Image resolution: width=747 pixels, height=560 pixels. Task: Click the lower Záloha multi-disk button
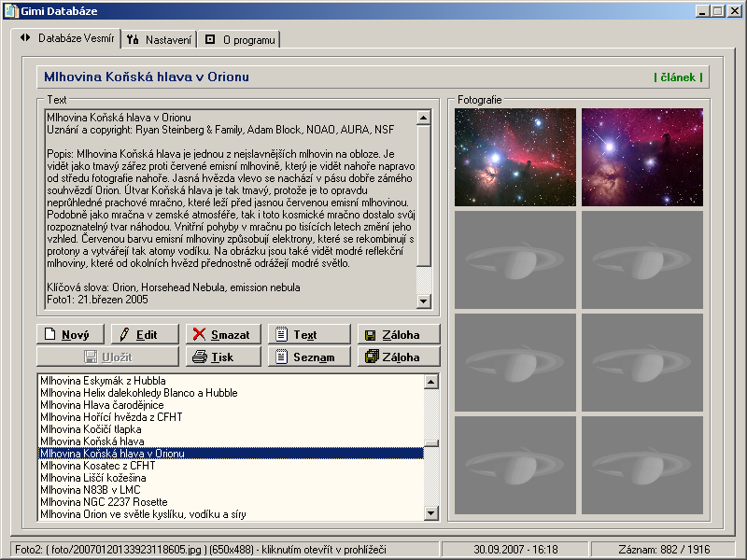click(392, 357)
